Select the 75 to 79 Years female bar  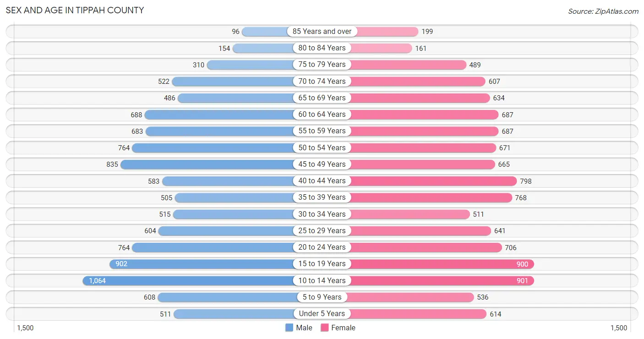click(x=408, y=65)
